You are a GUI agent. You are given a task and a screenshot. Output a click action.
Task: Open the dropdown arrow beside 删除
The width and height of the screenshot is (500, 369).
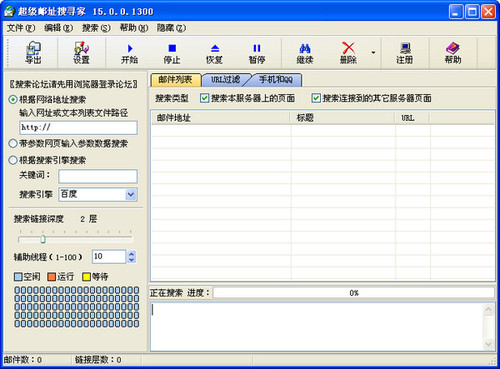373,53
